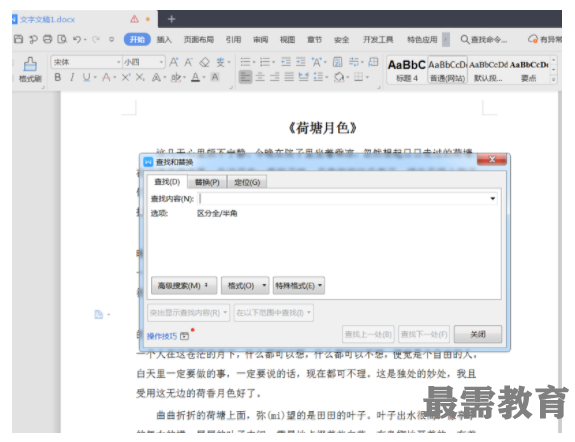Image resolution: width=575 pixels, height=442 pixels.
Task: Switch to the 定位(G) tab in the dialog
Action: pyautogui.click(x=247, y=182)
